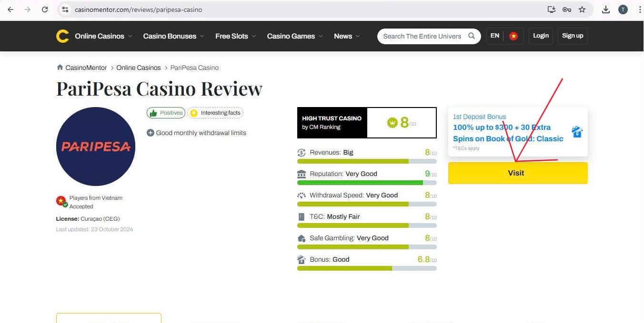
Task: Open site information icon in address bar
Action: tap(66, 10)
